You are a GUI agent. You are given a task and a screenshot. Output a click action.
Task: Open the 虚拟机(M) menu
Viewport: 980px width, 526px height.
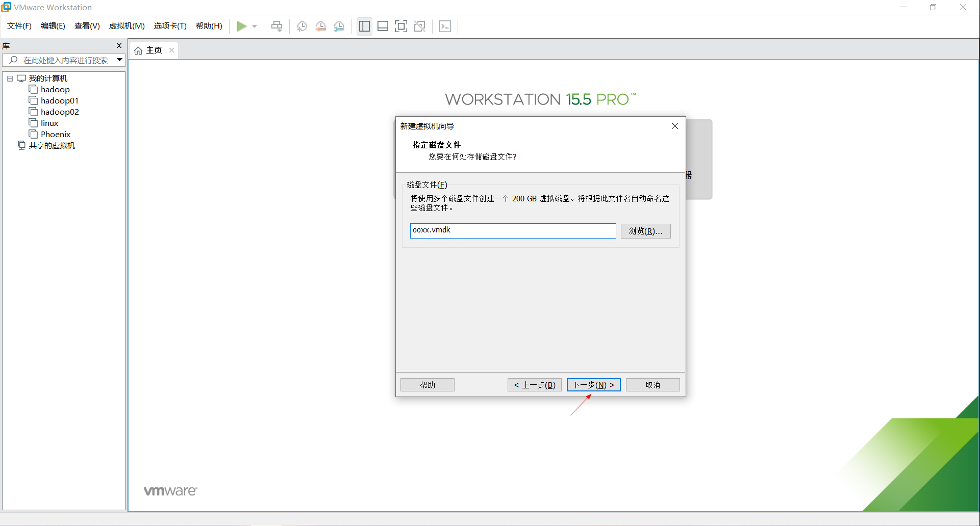tap(127, 26)
